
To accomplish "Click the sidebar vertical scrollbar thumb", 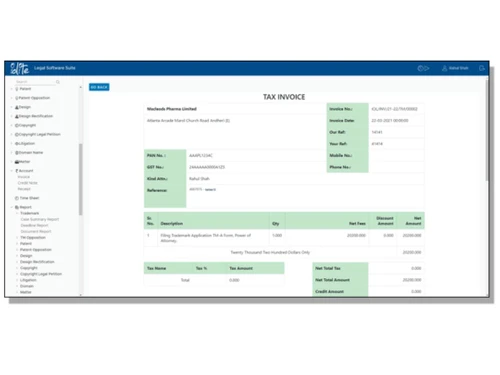I will [x=80, y=179].
